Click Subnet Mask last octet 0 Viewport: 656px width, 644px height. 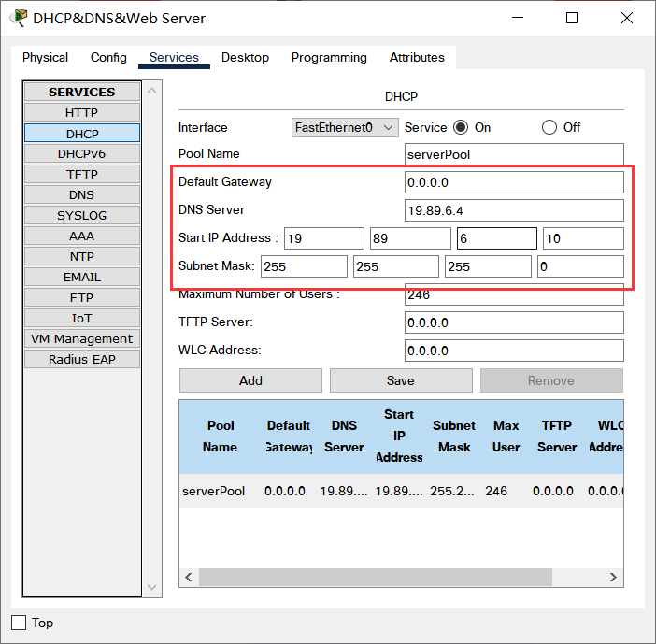pyautogui.click(x=580, y=266)
